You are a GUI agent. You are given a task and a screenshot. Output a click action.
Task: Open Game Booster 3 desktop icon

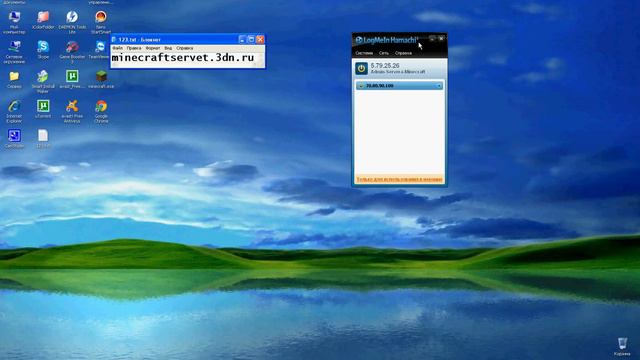pyautogui.click(x=72, y=47)
